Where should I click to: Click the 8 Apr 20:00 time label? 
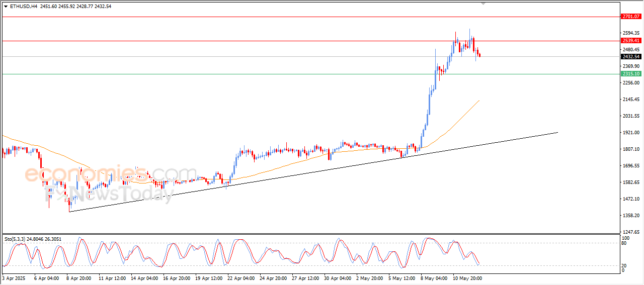point(78,278)
